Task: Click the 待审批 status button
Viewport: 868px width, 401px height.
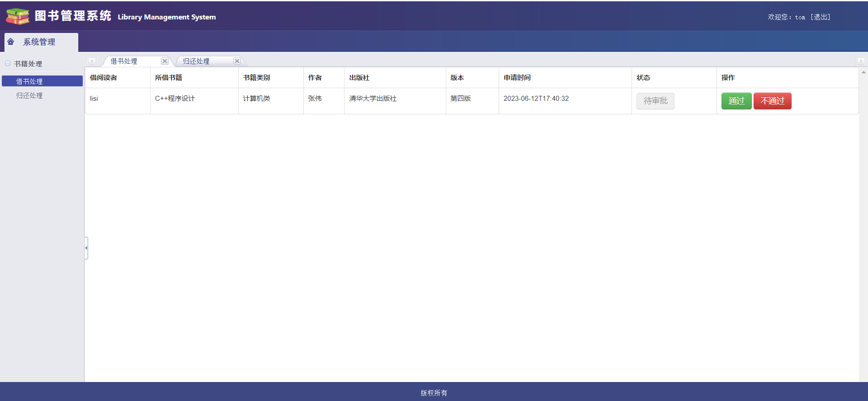Action: (x=655, y=101)
